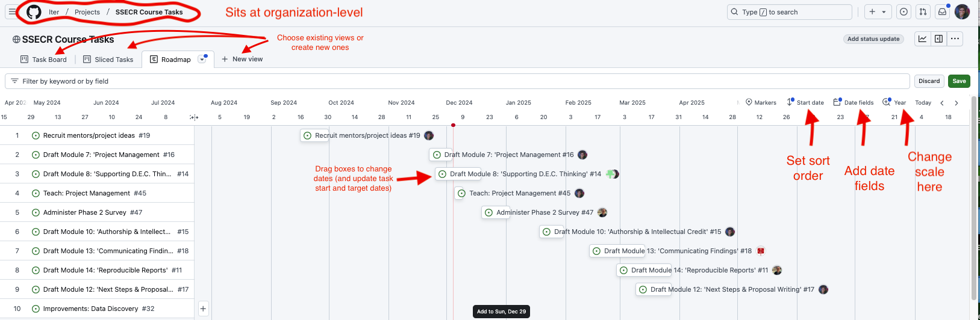This screenshot has height=320, width=980.
Task: Open the notifications inbox icon
Action: point(942,12)
